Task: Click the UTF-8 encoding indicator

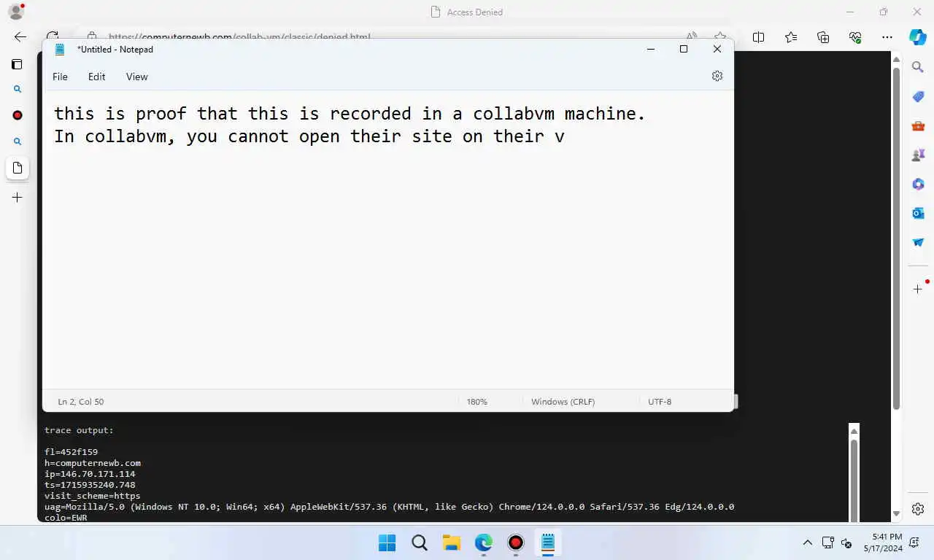Action: coord(660,402)
